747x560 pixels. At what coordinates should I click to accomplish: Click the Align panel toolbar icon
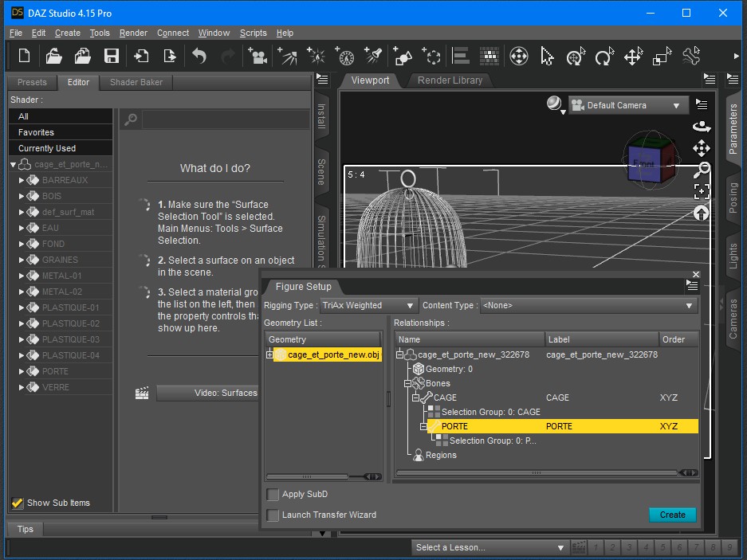[x=461, y=57]
